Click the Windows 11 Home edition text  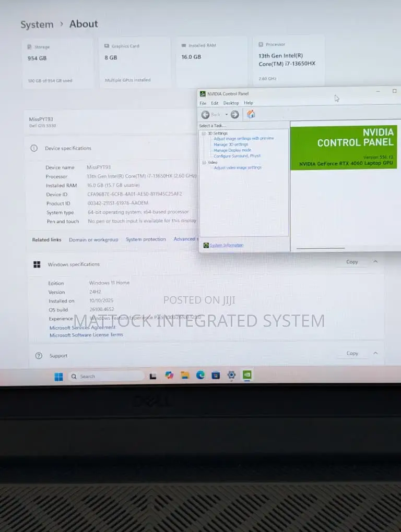pos(109,283)
